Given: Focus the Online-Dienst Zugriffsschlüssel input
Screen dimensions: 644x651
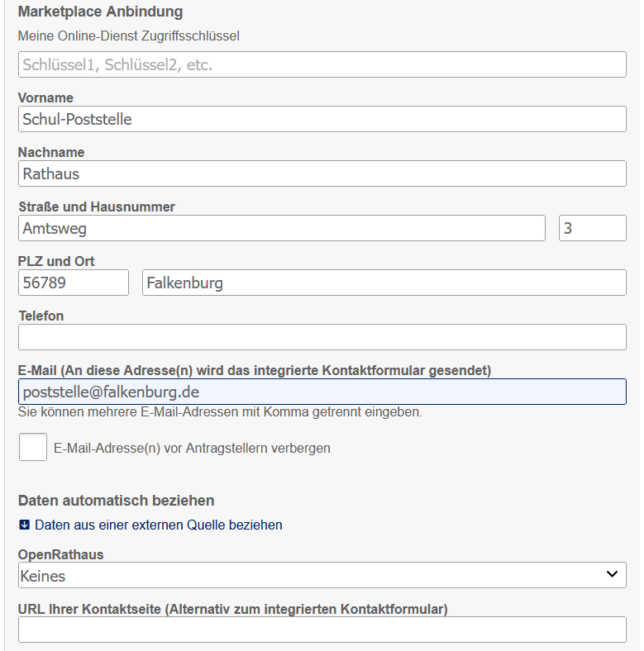Looking at the screenshot, I should point(322,64).
